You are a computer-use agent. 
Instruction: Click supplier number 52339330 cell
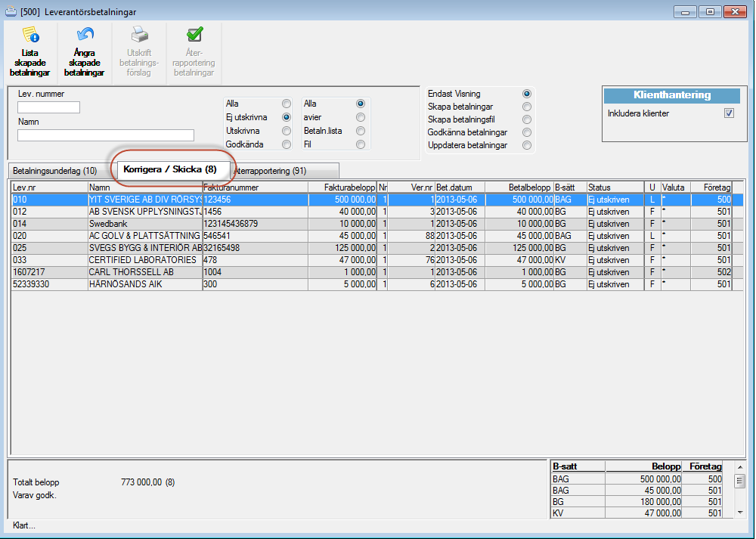pos(50,284)
